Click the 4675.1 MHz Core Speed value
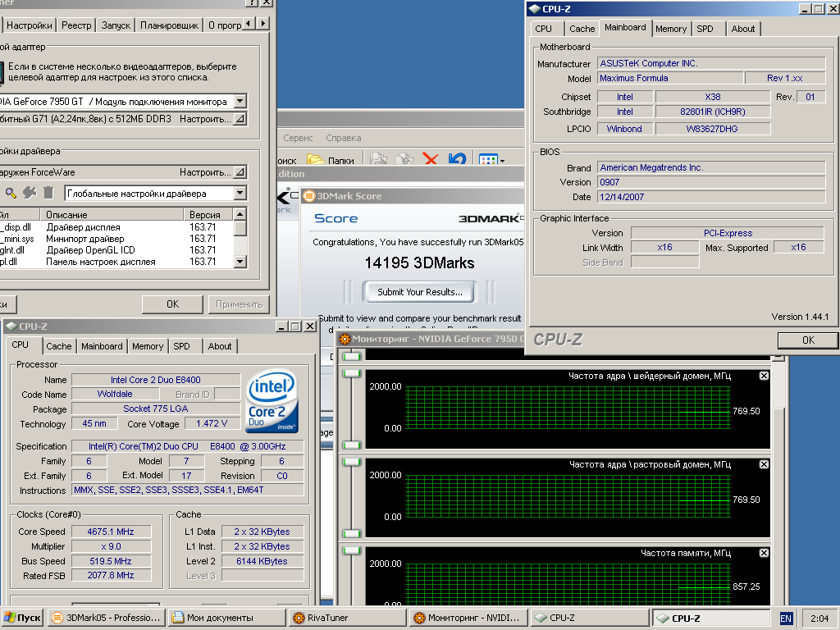The height and width of the screenshot is (630, 840). [x=111, y=532]
